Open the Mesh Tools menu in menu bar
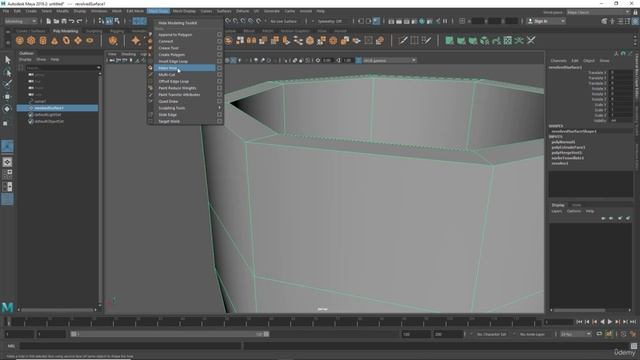 (158, 11)
